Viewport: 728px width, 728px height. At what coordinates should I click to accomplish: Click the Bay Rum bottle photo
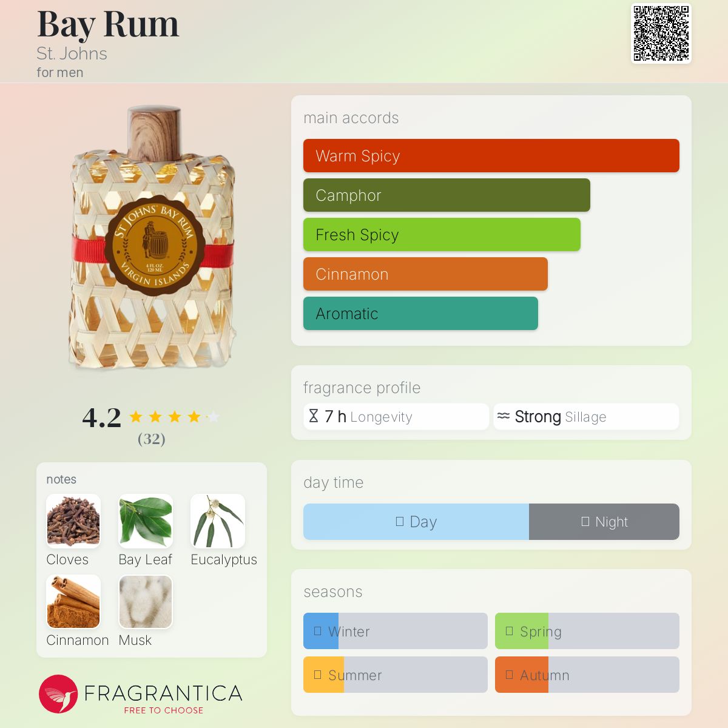tap(153, 238)
